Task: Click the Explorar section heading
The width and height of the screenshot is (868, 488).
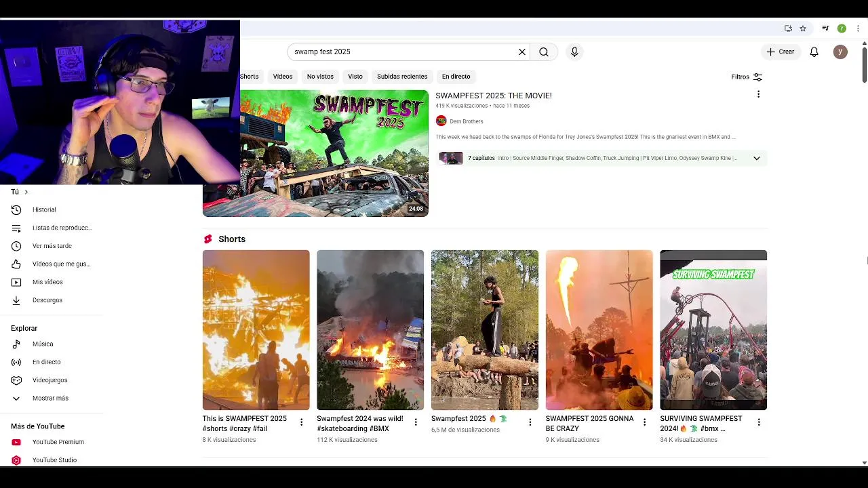Action: point(24,328)
